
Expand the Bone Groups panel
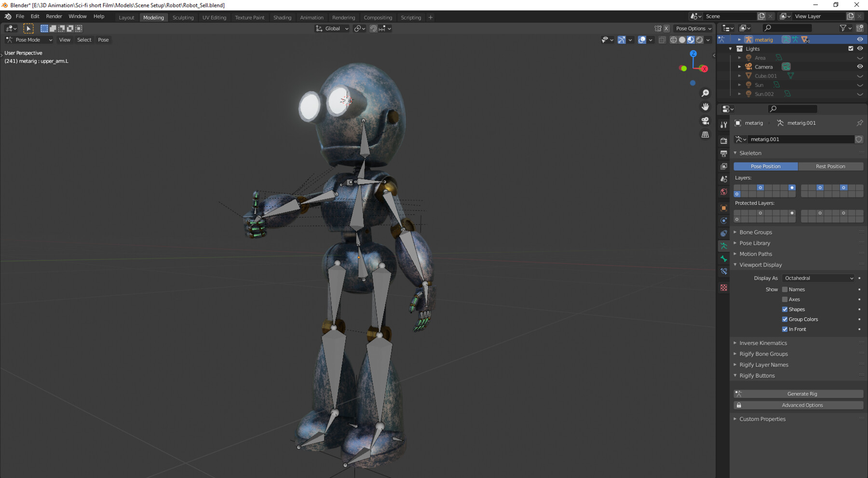coord(755,232)
